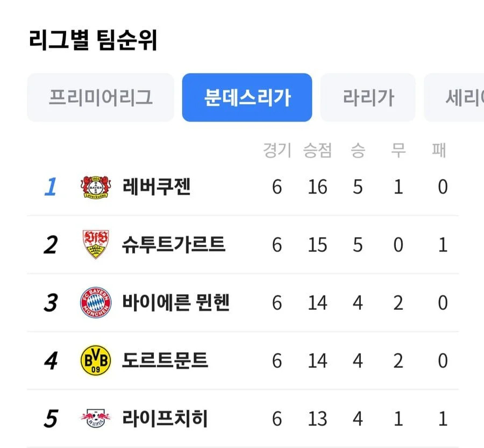Select the 바이에른 뮌헨 team name
Screen dimensions: 484x448
click(x=176, y=302)
